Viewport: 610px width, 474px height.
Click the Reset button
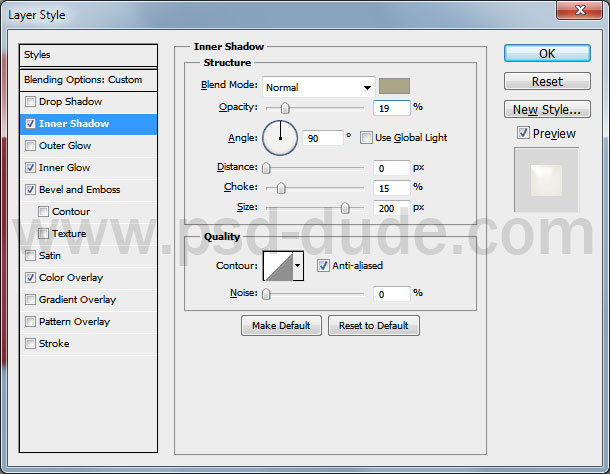tap(547, 81)
